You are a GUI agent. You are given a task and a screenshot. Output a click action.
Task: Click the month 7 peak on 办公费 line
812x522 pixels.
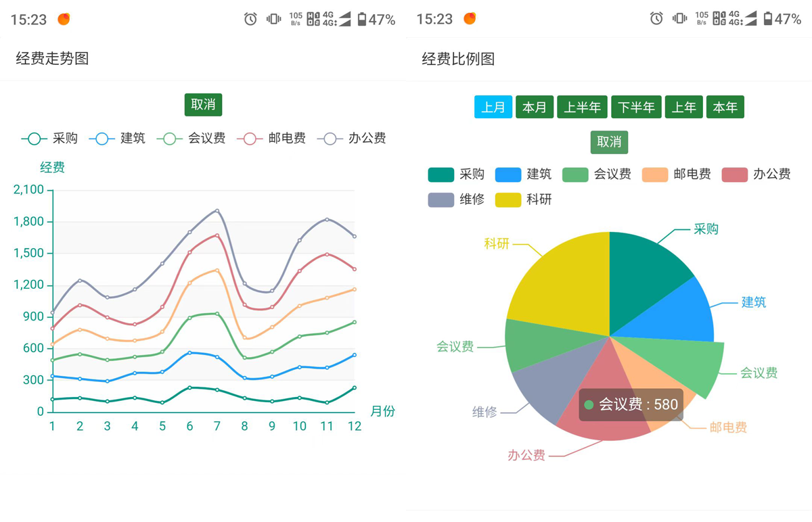217,210
